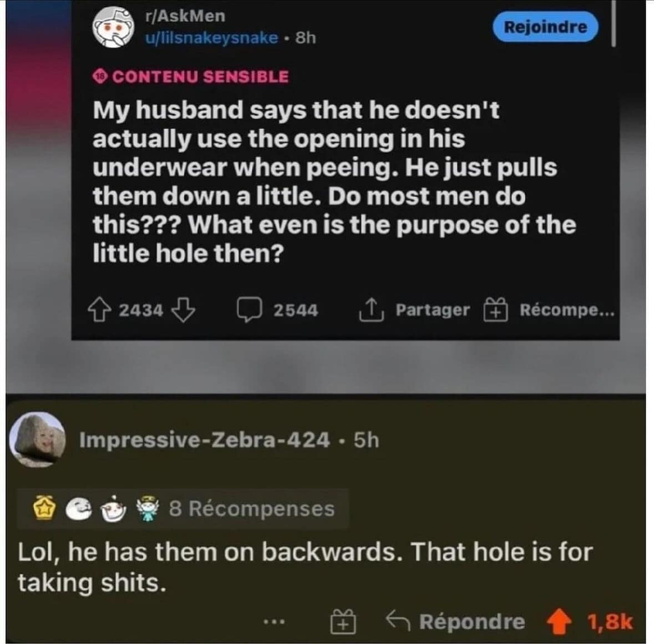
Task: Expand the 8 Récompenses awards list
Action: (182, 509)
